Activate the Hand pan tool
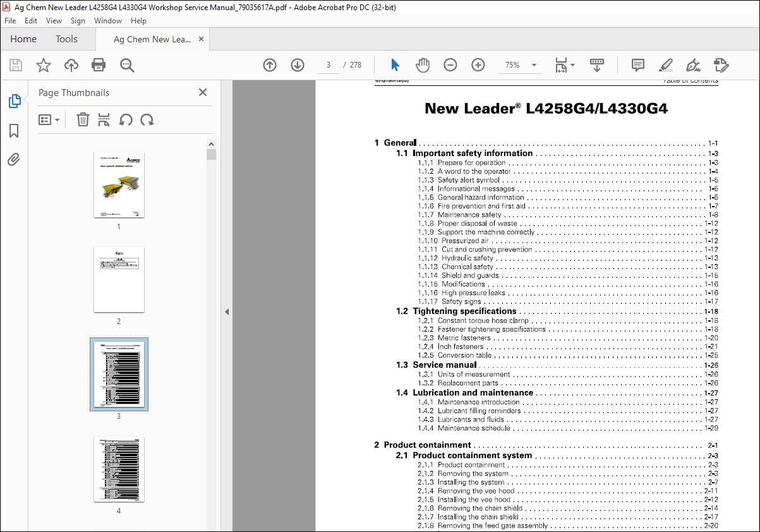The height and width of the screenshot is (532, 760). click(x=423, y=65)
